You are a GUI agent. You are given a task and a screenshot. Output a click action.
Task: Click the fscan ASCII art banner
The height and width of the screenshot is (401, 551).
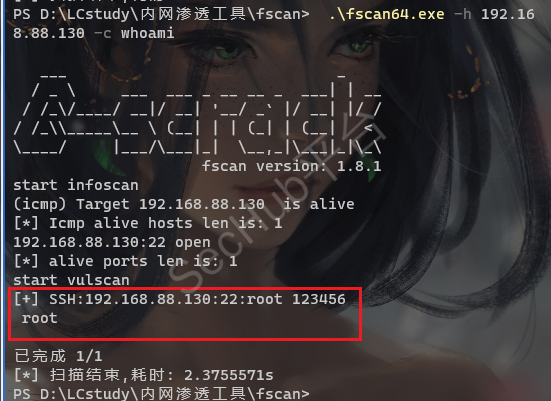[x=197, y=116]
